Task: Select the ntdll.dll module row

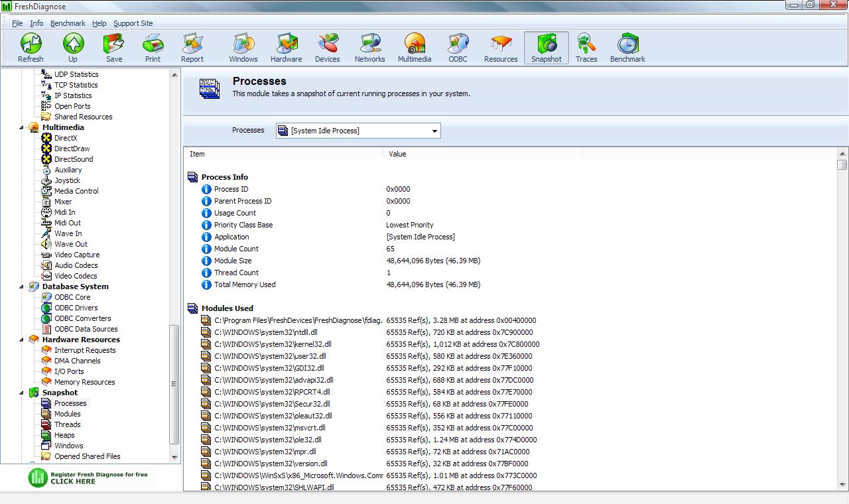Action: [x=510, y=332]
